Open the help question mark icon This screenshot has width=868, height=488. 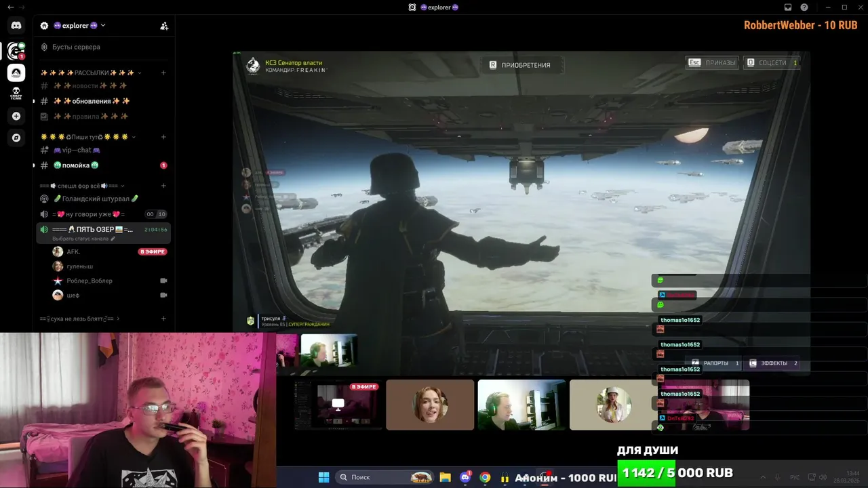point(804,7)
